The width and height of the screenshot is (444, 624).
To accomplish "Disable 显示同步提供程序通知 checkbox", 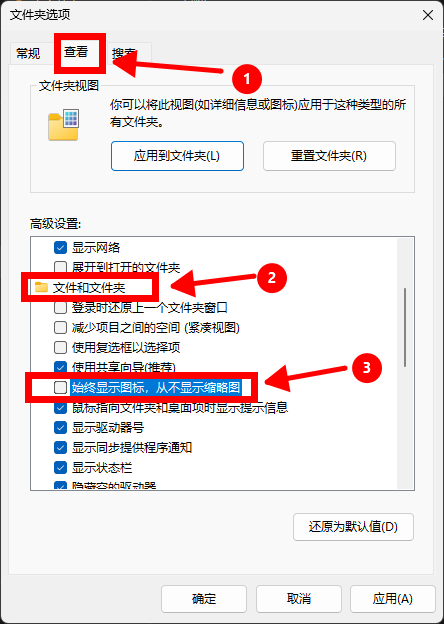I will coord(60,447).
